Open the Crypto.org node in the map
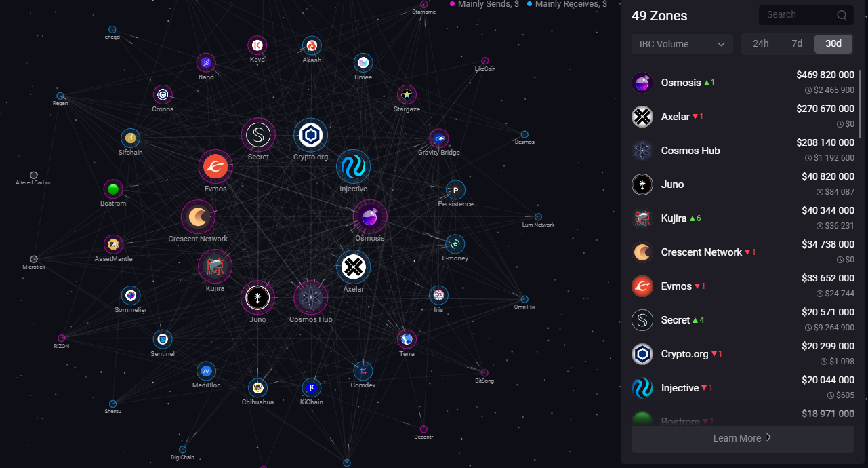868x468 pixels. click(311, 135)
